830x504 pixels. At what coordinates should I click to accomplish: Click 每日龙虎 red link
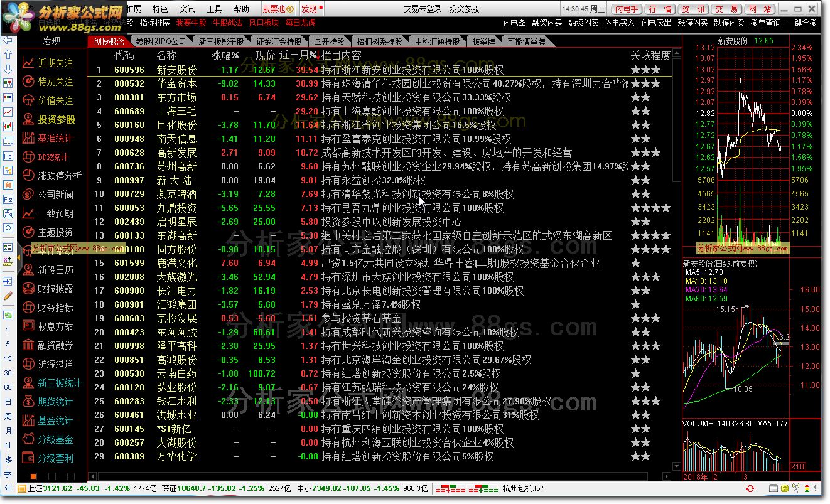pos(300,23)
